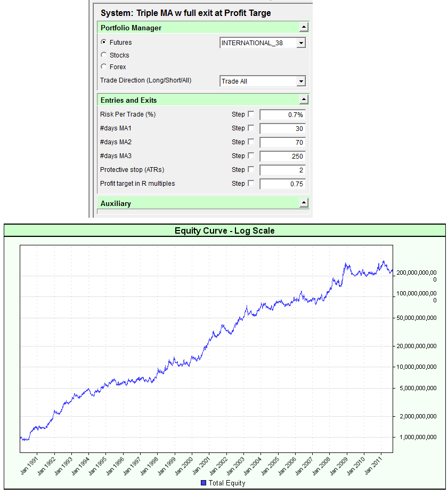The width and height of the screenshot is (448, 495).
Task: Enable Step checkbox for Profit target
Action: click(x=251, y=184)
